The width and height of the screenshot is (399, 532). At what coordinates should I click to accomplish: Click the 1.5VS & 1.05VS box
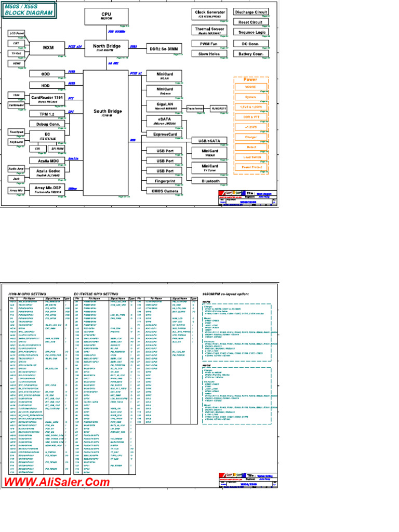[251, 107]
